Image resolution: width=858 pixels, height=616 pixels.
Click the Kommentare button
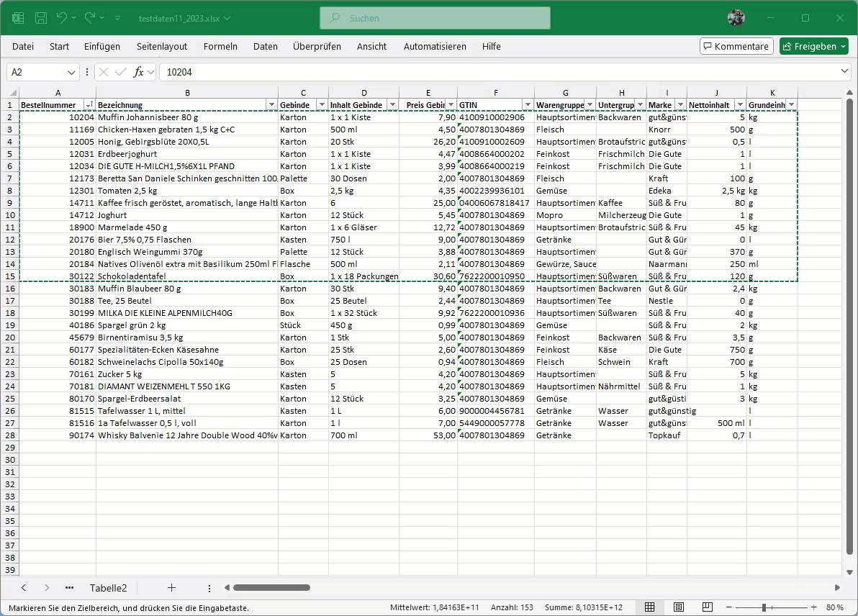tap(736, 46)
